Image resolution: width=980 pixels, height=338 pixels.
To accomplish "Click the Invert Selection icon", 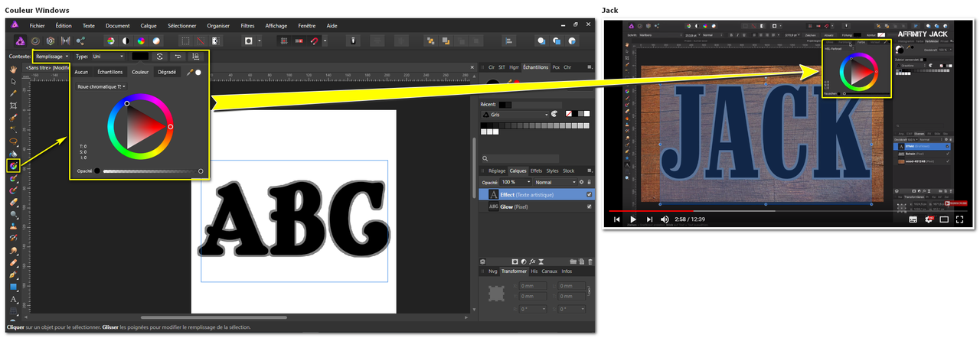I will pos(217,41).
